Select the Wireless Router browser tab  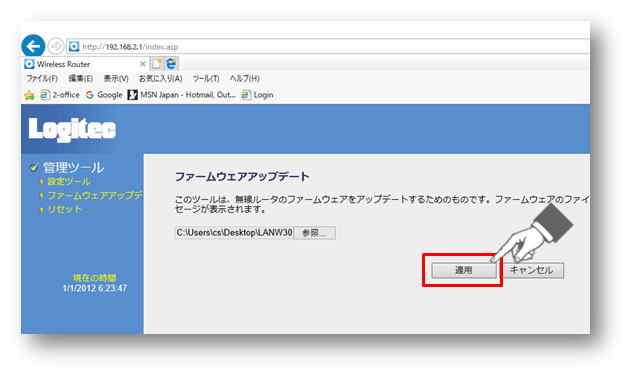point(85,64)
